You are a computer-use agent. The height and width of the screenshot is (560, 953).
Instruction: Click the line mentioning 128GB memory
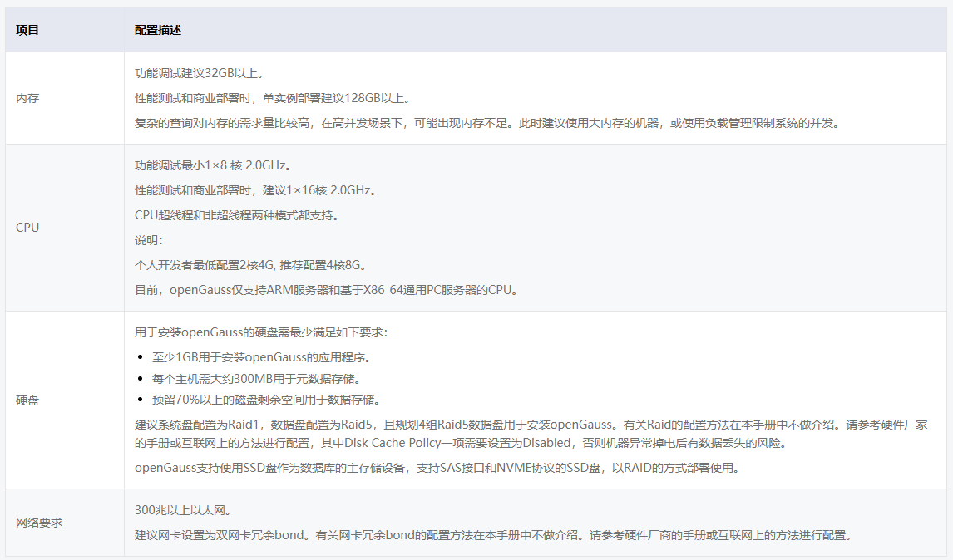coord(274,98)
